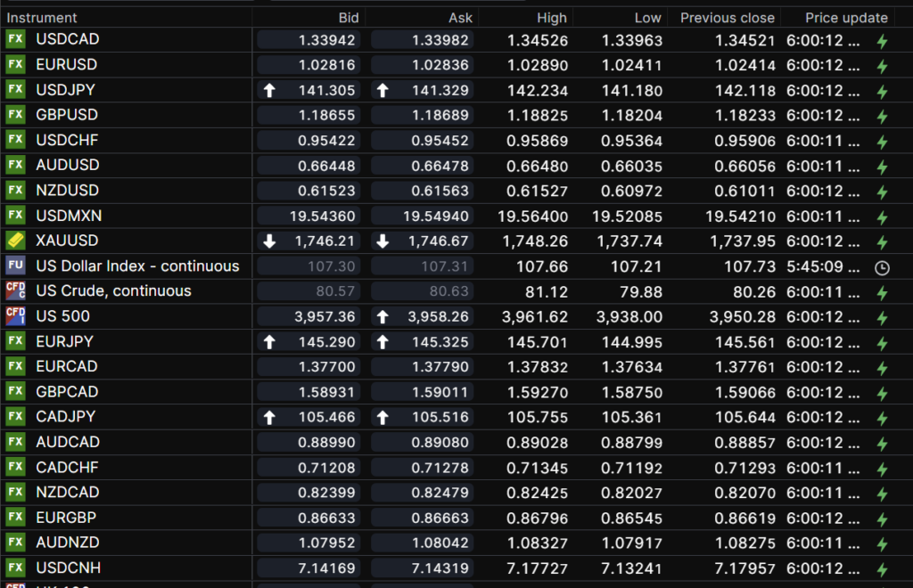The image size is (913, 588).
Task: Click the clock icon on US Dollar Index row
Action: click(882, 266)
